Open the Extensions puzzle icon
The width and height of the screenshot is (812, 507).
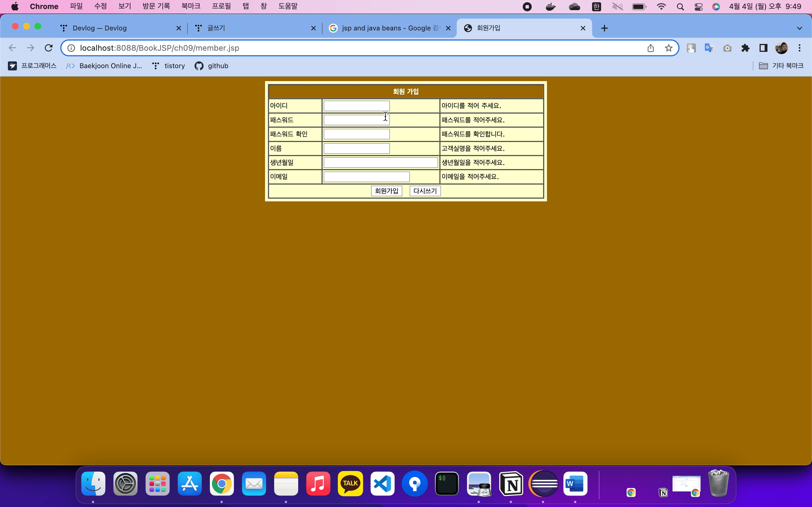coord(745,48)
